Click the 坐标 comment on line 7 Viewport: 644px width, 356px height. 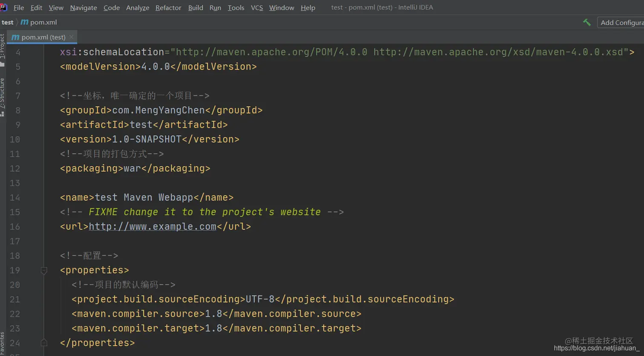pos(135,96)
